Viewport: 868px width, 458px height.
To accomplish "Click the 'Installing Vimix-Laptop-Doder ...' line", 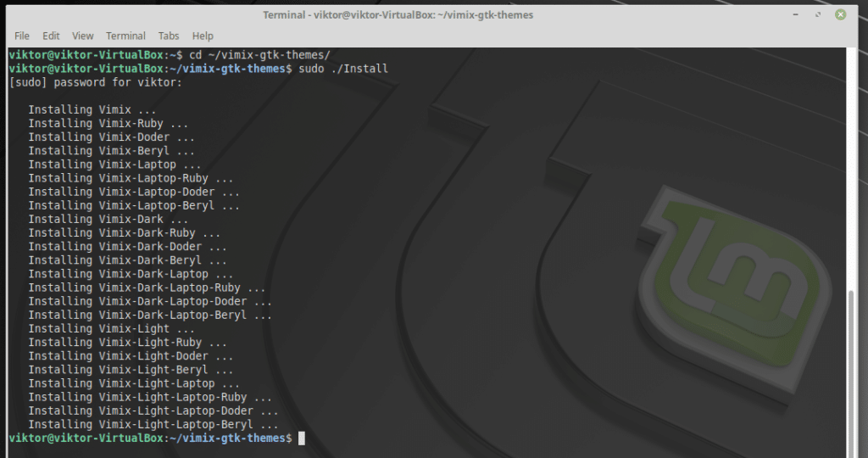I will coord(134,192).
